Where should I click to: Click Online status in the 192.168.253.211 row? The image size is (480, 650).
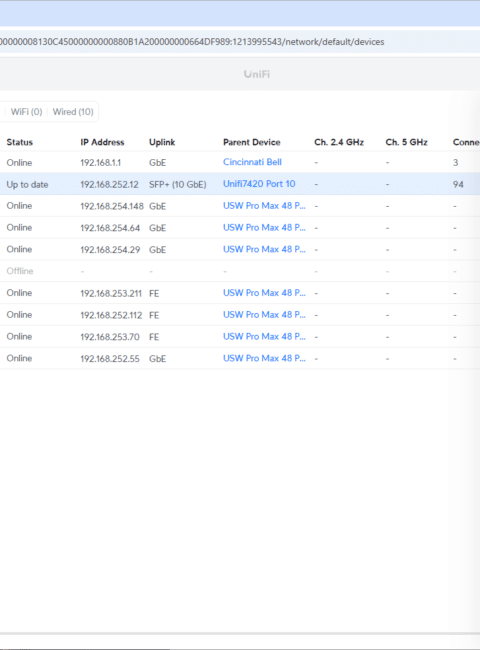pos(19,293)
